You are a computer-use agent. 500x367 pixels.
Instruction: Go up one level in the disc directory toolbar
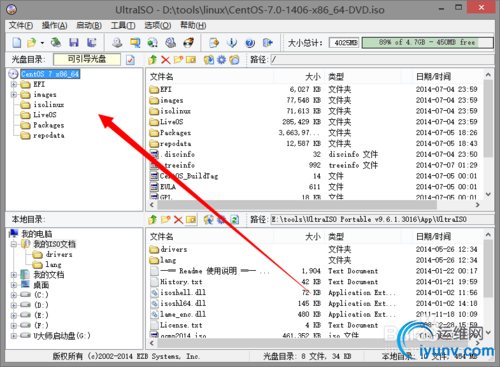pyautogui.click(x=153, y=60)
